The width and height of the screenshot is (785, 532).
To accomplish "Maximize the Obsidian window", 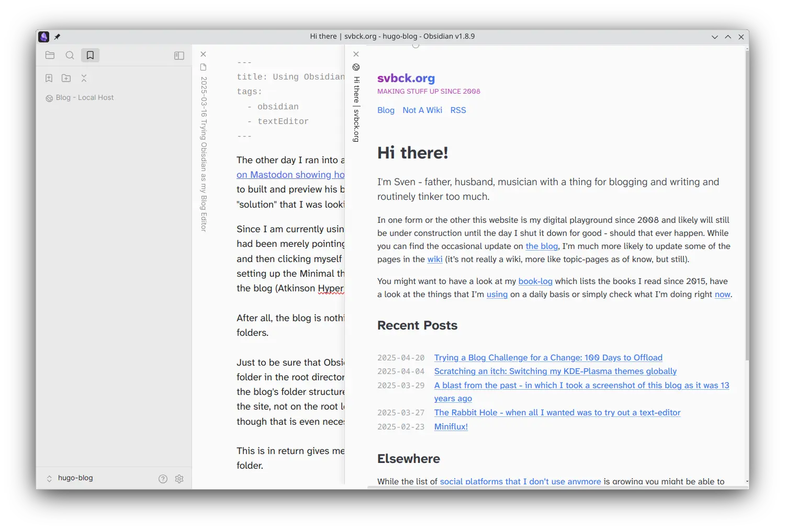I will pos(728,37).
